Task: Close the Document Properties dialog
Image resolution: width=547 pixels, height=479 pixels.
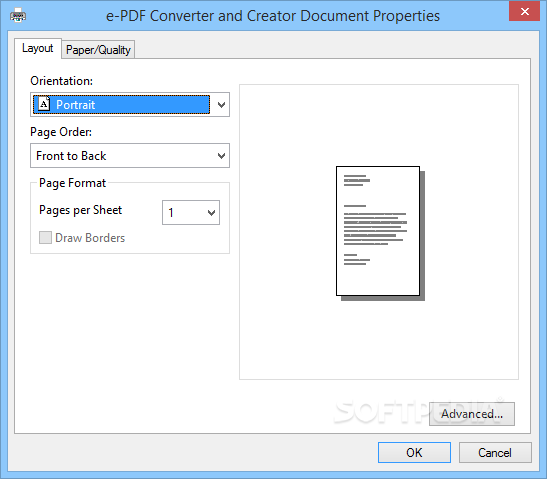Action: coord(524,12)
